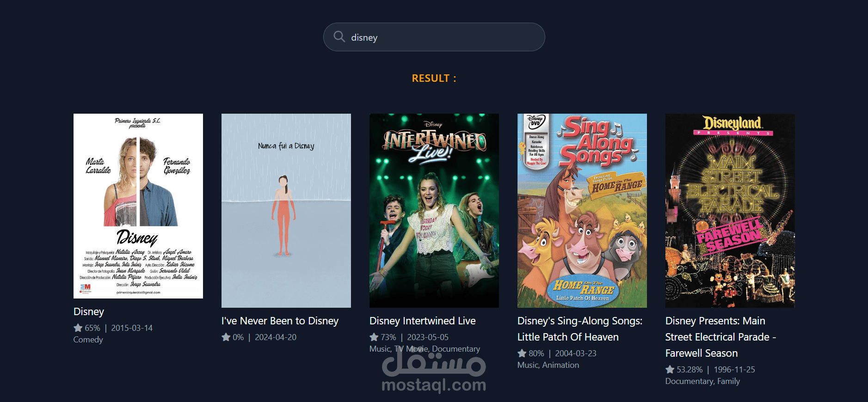The width and height of the screenshot is (868, 402).
Task: Click the 53.28% rating value
Action: pyautogui.click(x=689, y=370)
